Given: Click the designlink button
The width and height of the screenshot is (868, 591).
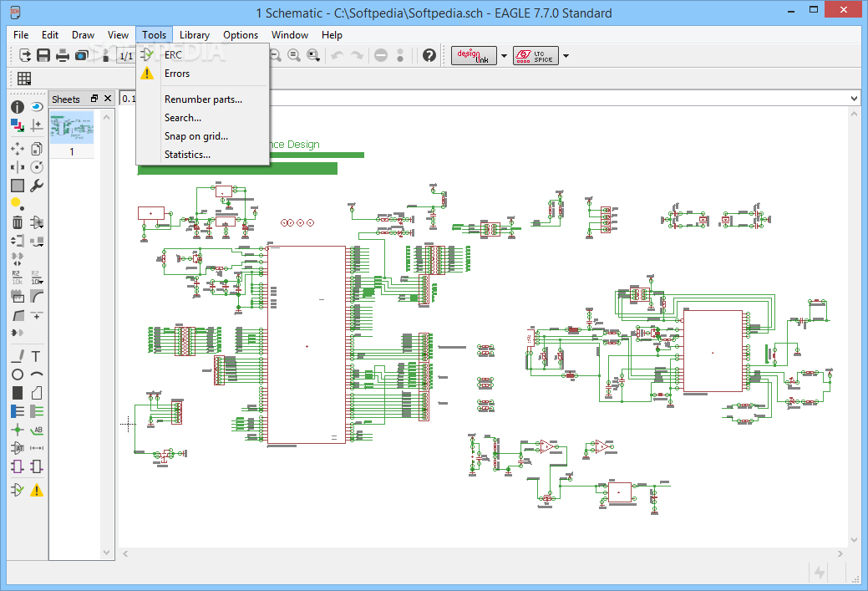Looking at the screenshot, I should [x=474, y=55].
